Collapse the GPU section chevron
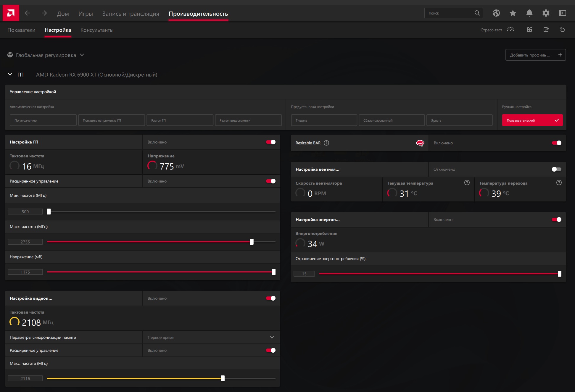Viewport: 575px width, 392px height. coord(10,75)
